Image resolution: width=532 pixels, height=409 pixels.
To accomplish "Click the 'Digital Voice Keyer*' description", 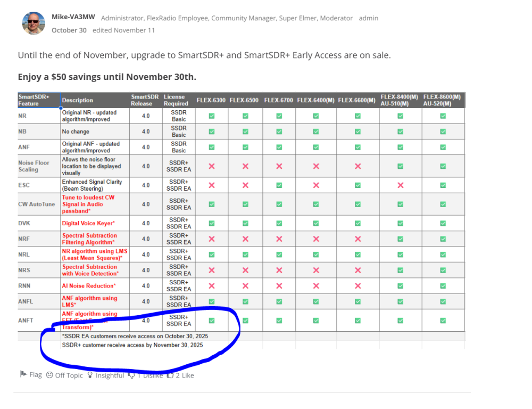I will click(88, 223).
